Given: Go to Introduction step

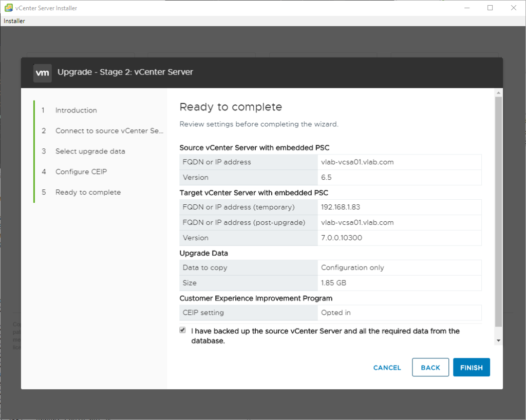Looking at the screenshot, I should point(76,110).
